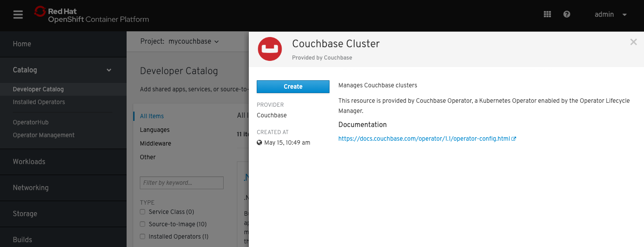Click the external link icon after docs URL

[514, 138]
